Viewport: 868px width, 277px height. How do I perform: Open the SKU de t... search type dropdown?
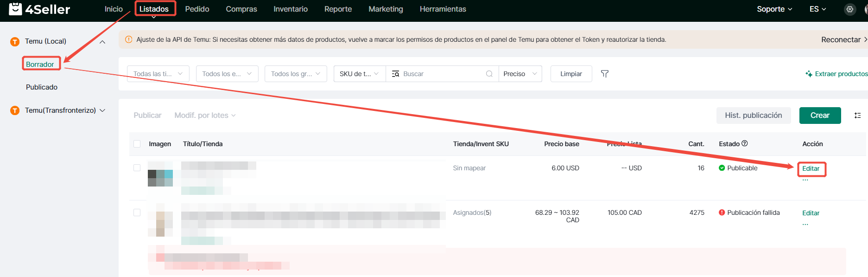click(360, 74)
